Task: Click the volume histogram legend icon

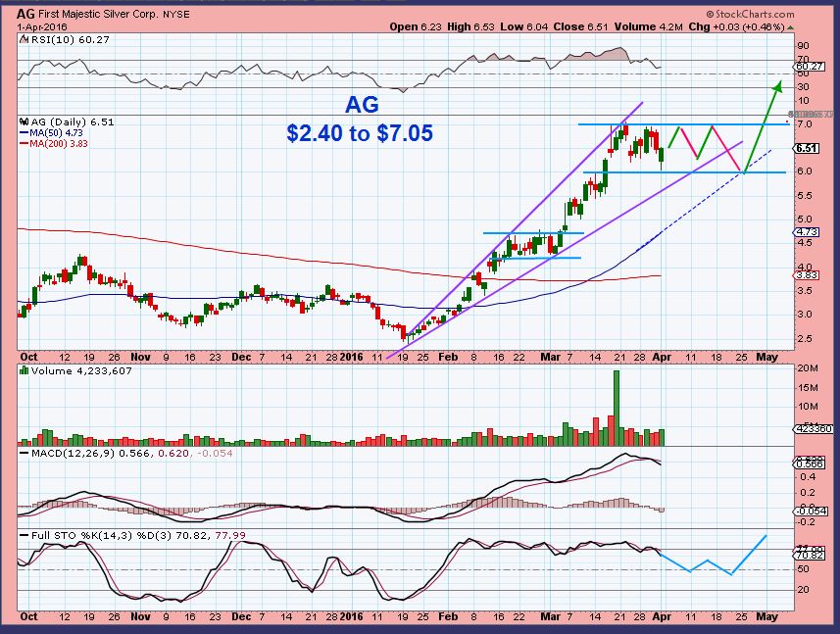Action: pyautogui.click(x=25, y=370)
